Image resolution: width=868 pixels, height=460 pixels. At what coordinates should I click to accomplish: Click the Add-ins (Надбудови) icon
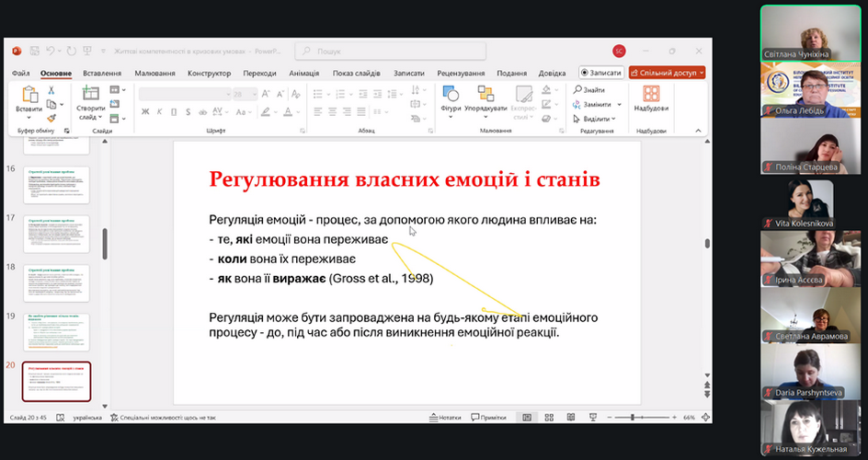coord(651,95)
